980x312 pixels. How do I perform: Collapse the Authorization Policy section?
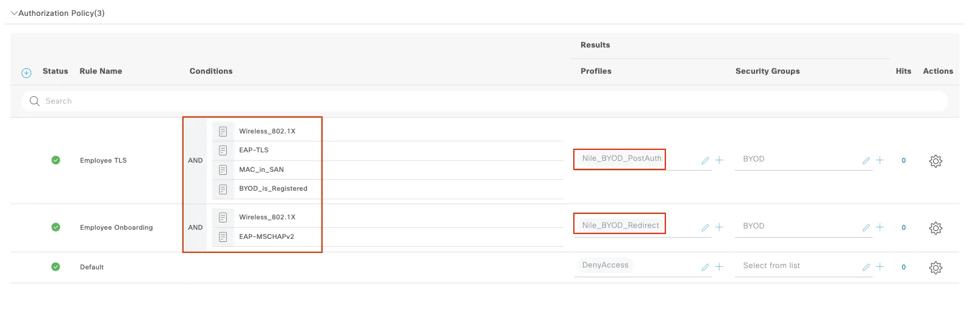[x=15, y=13]
